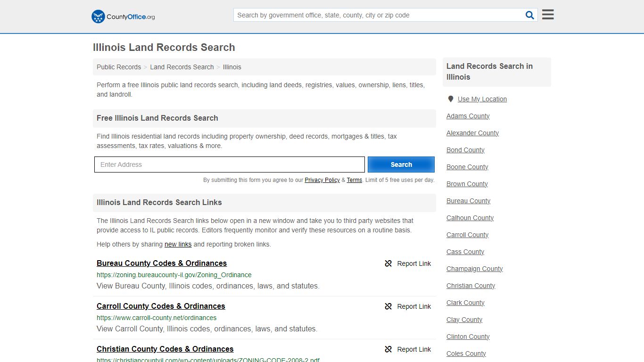Open Public Records breadcrumb
Image resolution: width=644 pixels, height=362 pixels.
(119, 67)
